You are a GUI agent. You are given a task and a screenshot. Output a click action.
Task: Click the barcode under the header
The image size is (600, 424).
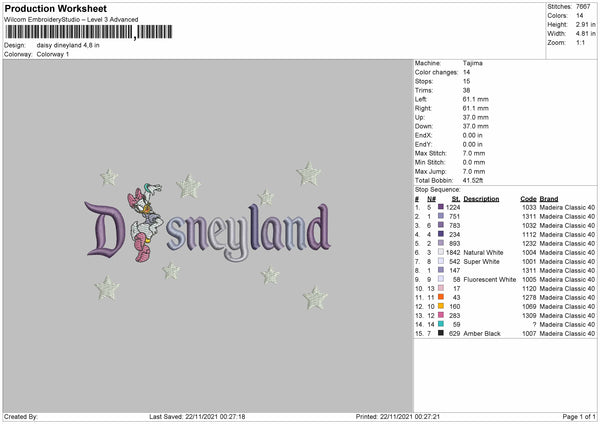pyautogui.click(x=89, y=32)
